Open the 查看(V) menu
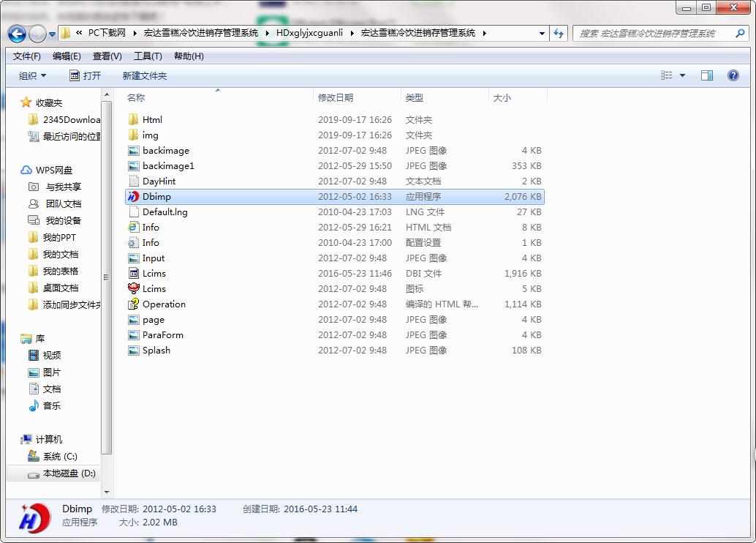This screenshot has width=756, height=543. pos(107,56)
